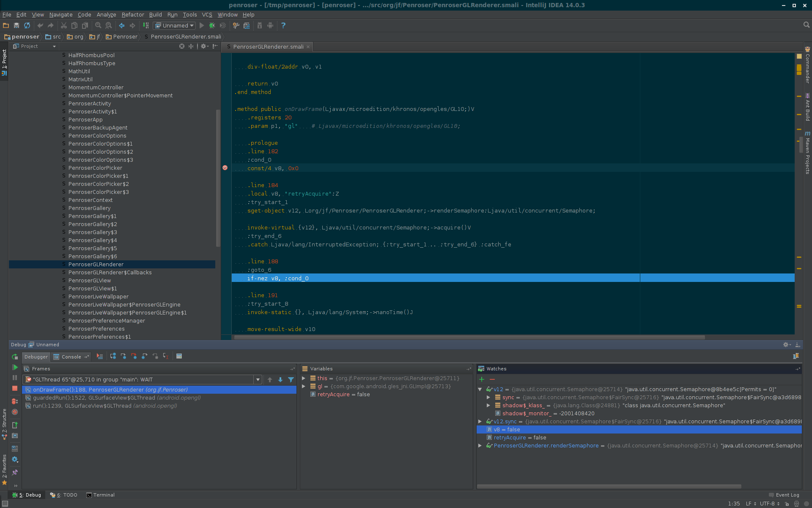Click the Step Over debugger icon
The image size is (812, 508).
coord(113,356)
